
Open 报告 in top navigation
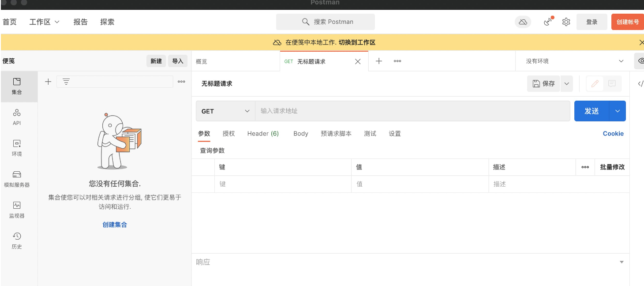[x=81, y=22]
